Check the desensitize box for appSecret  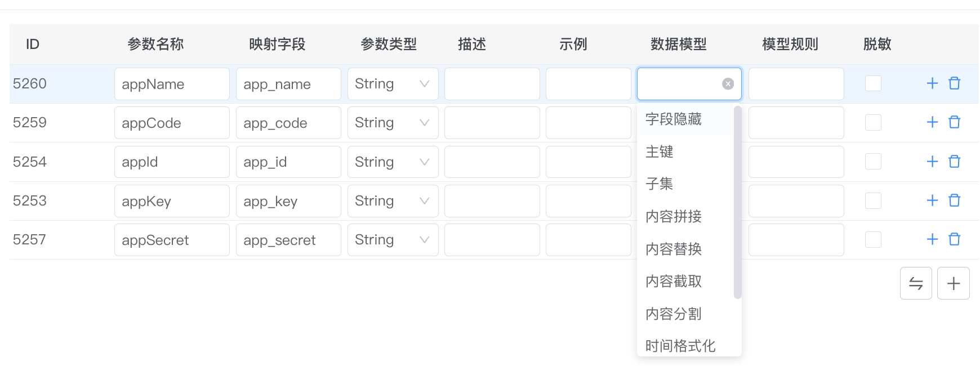point(873,239)
